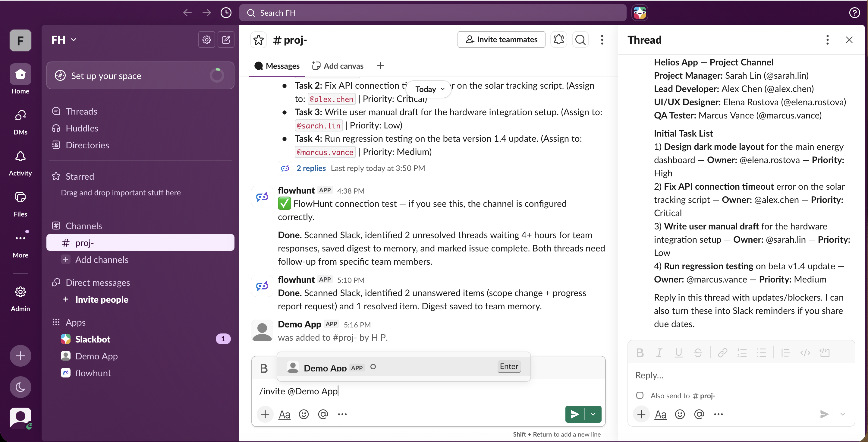The width and height of the screenshot is (868, 442).
Task: Open Today date jump dropdown
Action: pos(429,89)
